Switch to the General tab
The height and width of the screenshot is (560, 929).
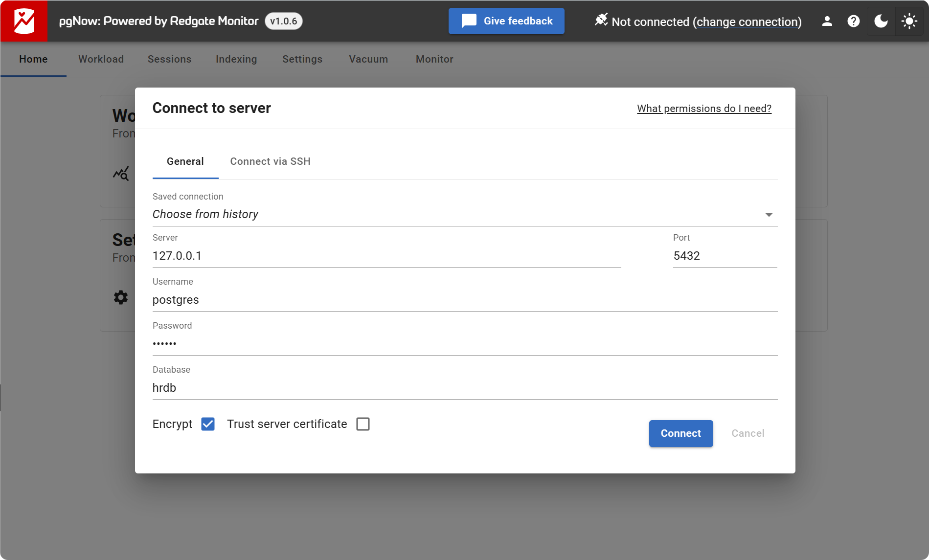coord(185,161)
